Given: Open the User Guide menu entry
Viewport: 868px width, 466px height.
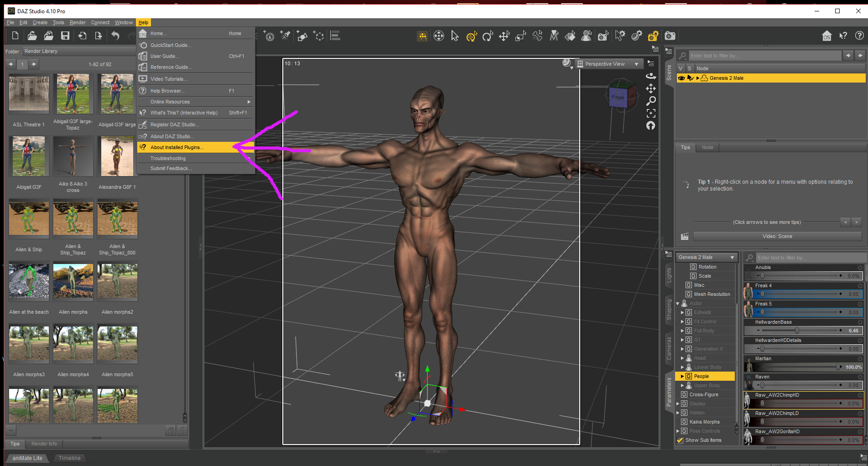Looking at the screenshot, I should pyautogui.click(x=196, y=56).
